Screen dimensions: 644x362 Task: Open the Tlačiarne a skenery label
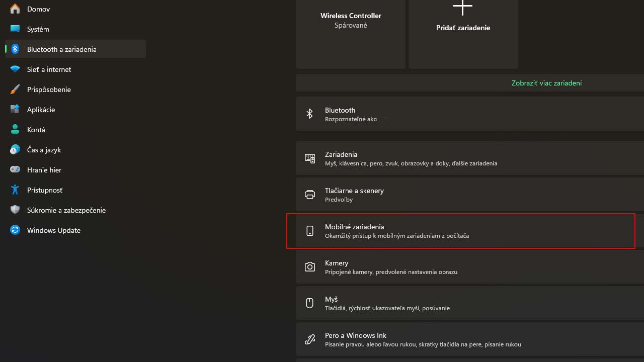[354, 191]
